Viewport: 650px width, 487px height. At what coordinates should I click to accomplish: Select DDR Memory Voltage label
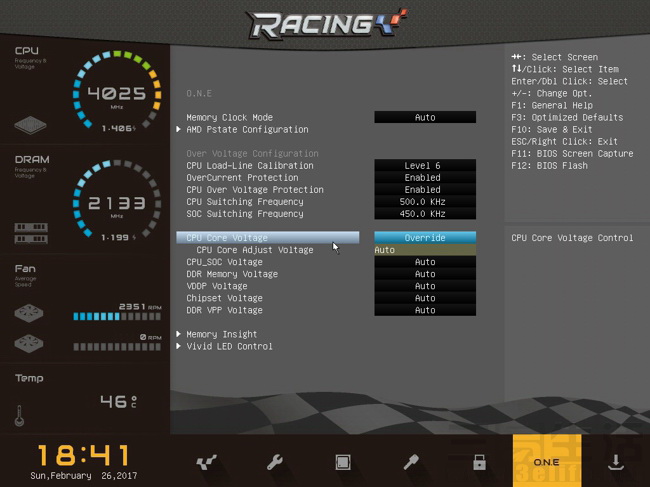coord(232,274)
